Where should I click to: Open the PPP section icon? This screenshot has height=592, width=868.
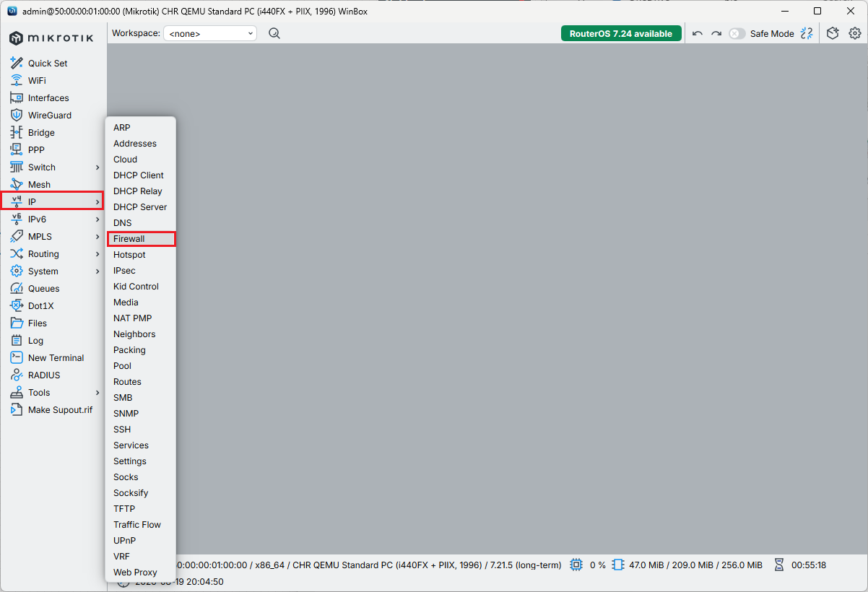[17, 149]
